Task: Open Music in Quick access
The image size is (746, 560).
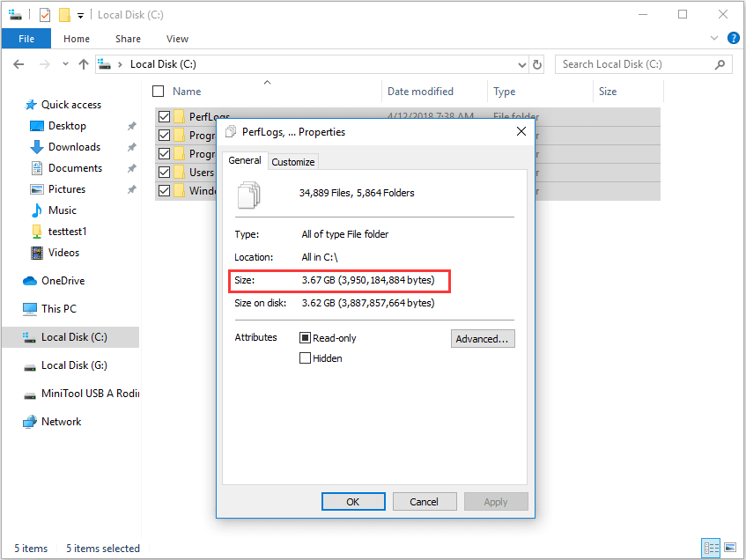Action: [x=63, y=210]
